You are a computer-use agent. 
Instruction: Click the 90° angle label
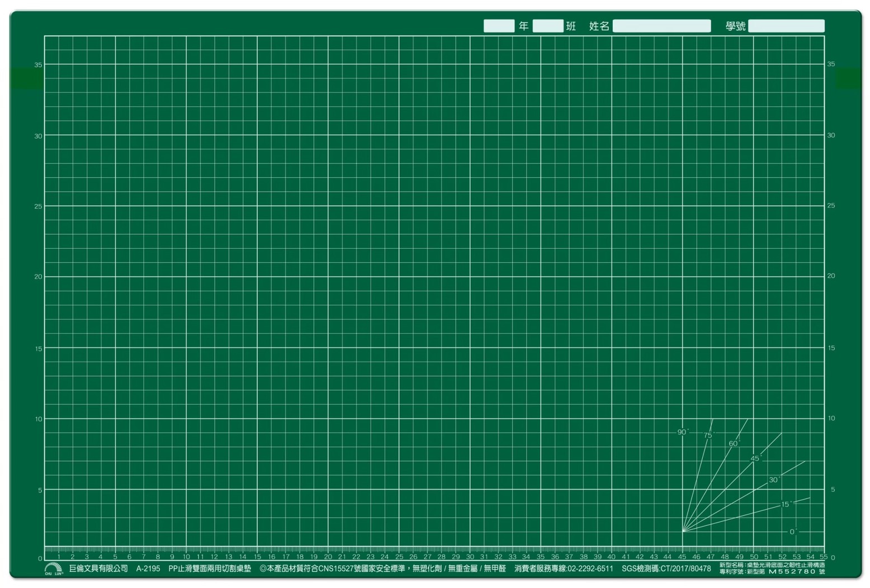(x=683, y=432)
